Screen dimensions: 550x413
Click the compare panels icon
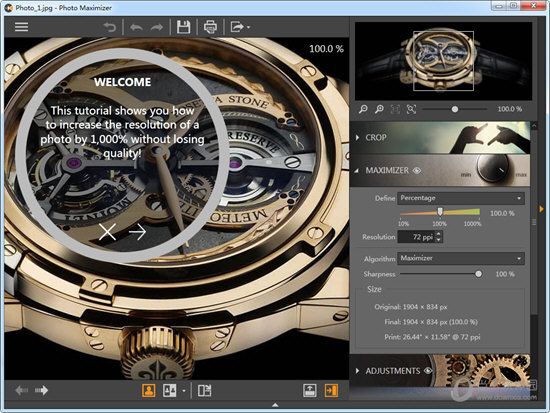(204, 390)
